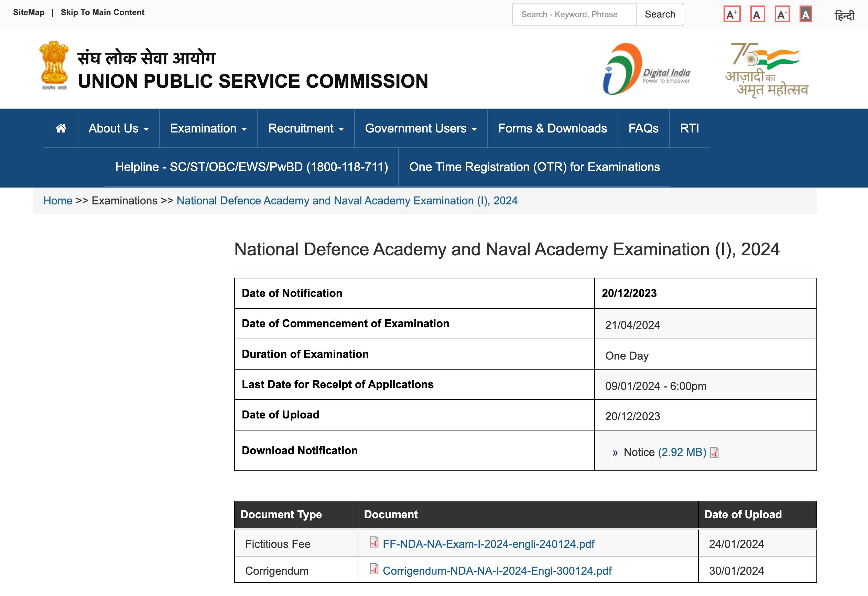Switch language to Hindi
The width and height of the screenshot is (868, 596).
pyautogui.click(x=844, y=15)
